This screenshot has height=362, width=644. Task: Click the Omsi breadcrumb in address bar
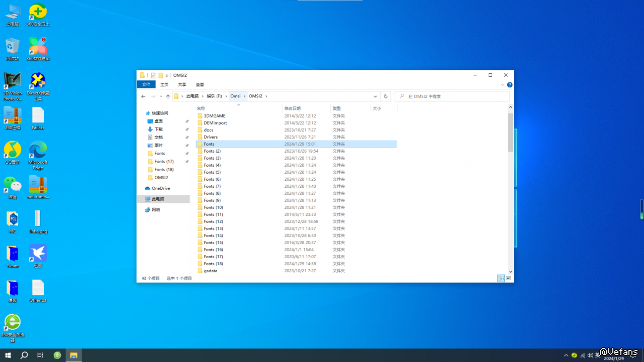click(x=235, y=96)
